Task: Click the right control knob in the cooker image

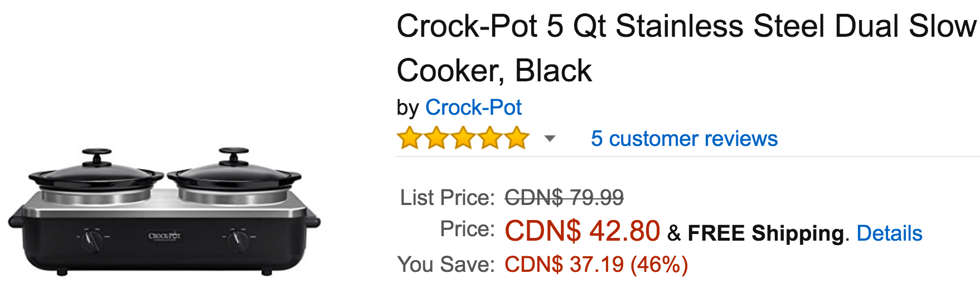Action: (x=238, y=238)
